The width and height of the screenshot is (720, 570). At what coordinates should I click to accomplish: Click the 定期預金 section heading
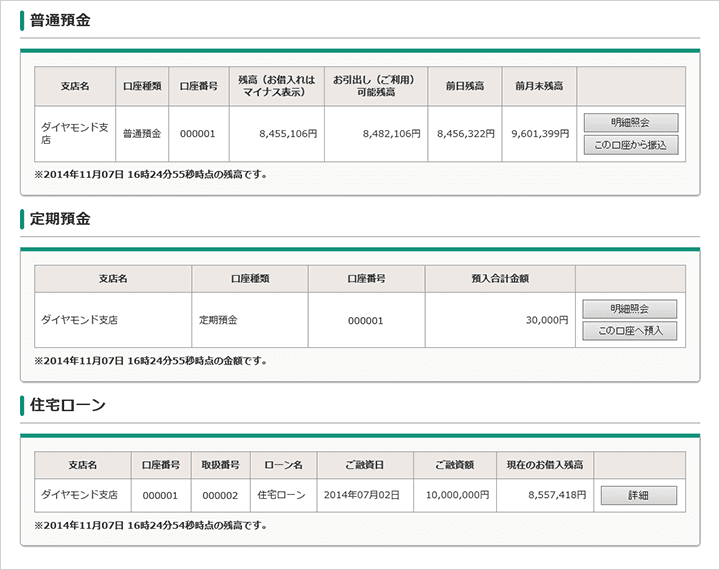[60, 219]
